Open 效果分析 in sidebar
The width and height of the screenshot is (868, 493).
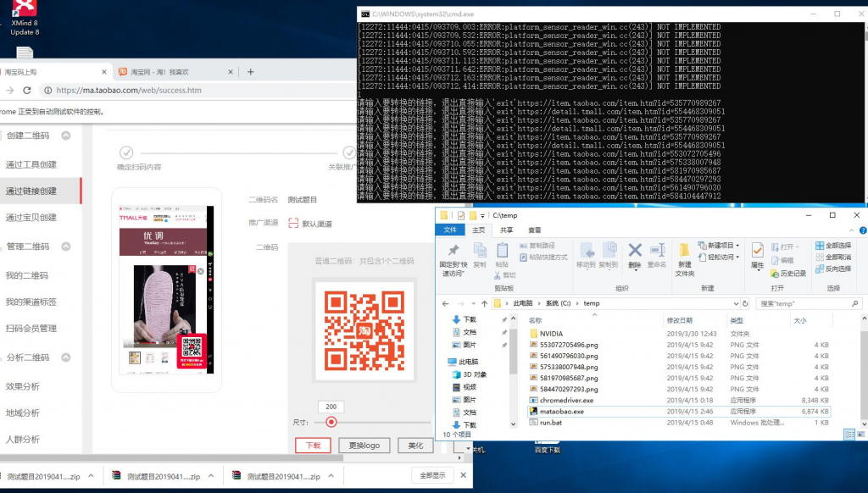click(x=22, y=386)
